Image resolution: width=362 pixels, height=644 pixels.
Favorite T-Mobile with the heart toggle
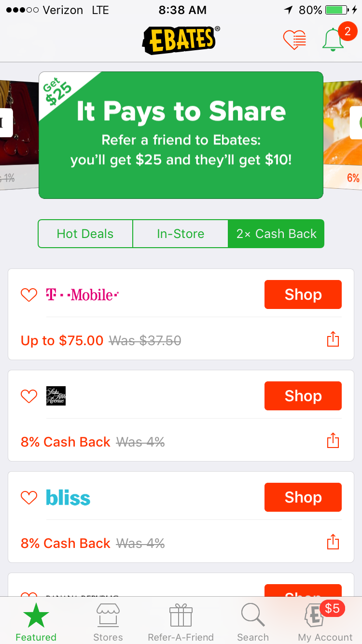(29, 294)
